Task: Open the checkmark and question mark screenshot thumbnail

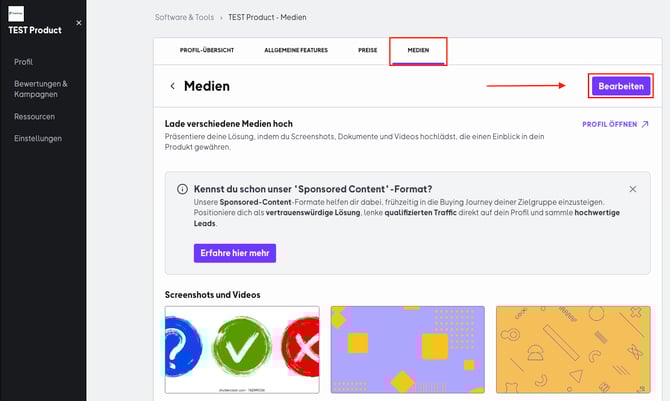Action: pyautogui.click(x=241, y=350)
